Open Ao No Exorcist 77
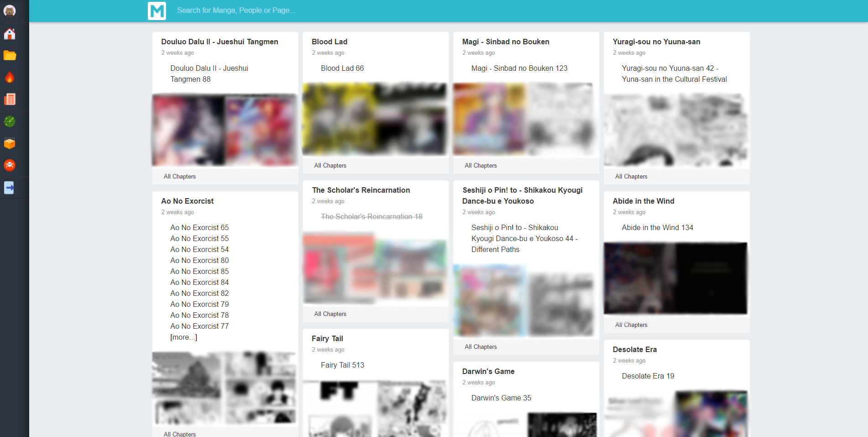The height and width of the screenshot is (437, 868). click(x=199, y=326)
